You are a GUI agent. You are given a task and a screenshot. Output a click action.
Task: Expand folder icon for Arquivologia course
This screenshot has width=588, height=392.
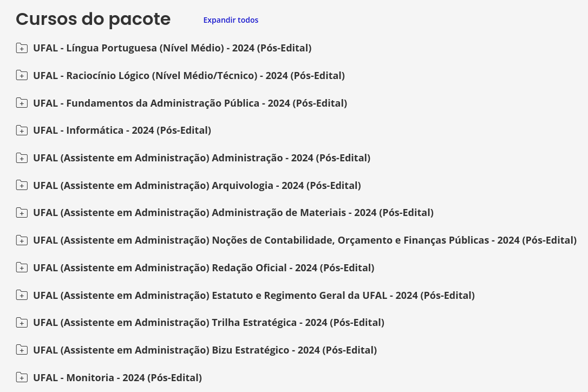(22, 185)
